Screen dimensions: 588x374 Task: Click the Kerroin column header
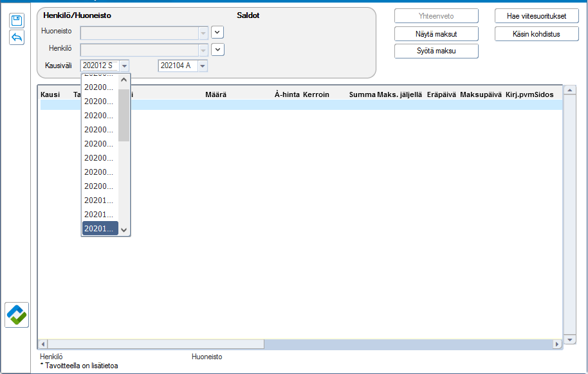316,94
